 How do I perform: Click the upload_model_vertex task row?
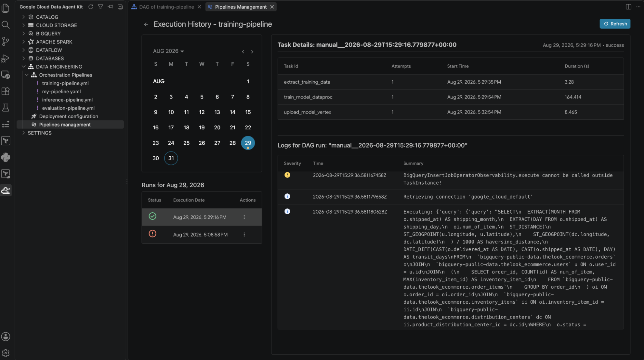[x=450, y=112]
